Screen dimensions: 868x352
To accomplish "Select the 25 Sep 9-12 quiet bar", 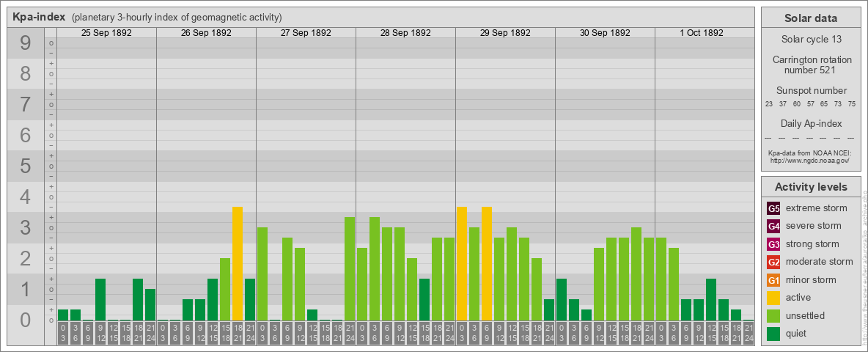I will 100,299.
